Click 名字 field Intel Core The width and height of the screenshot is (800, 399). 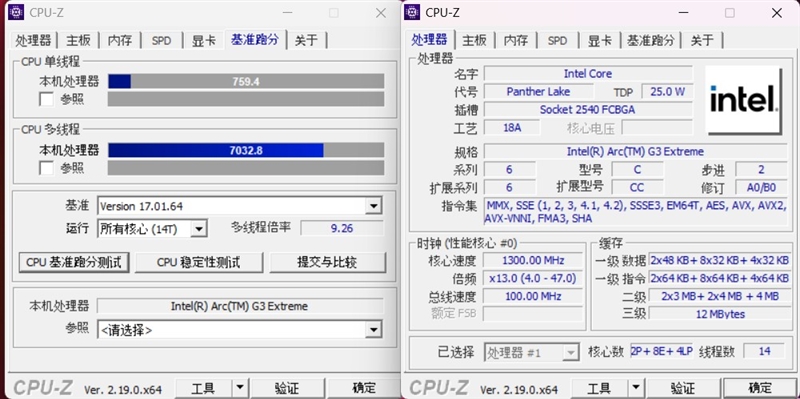click(588, 73)
